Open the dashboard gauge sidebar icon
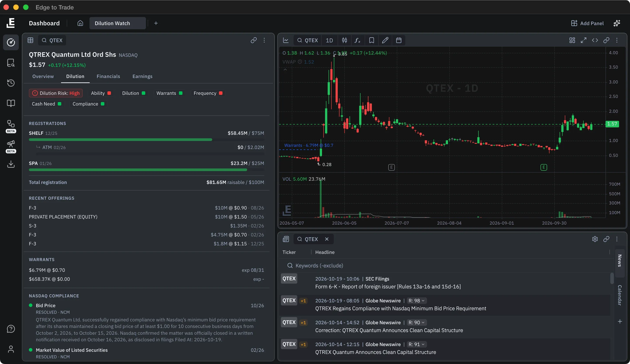 pos(11,42)
